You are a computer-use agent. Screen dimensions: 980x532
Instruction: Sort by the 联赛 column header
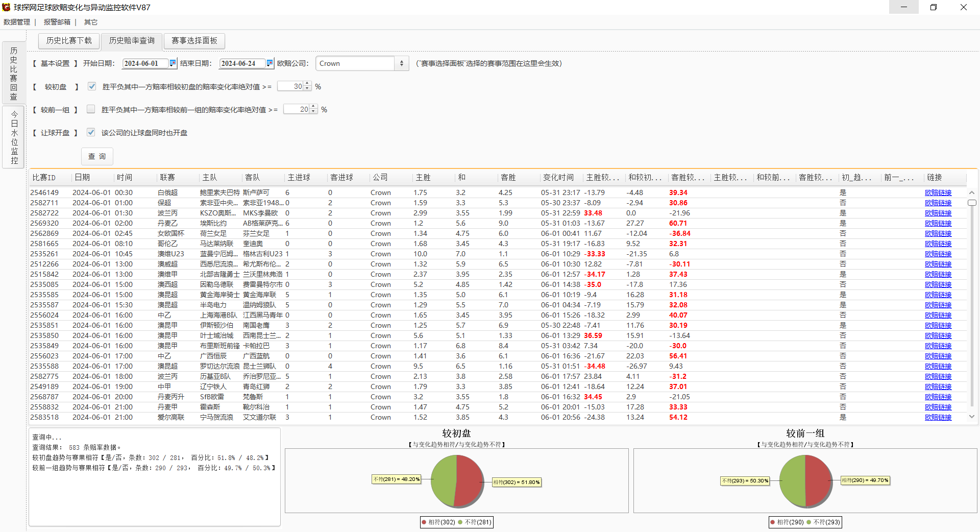178,177
